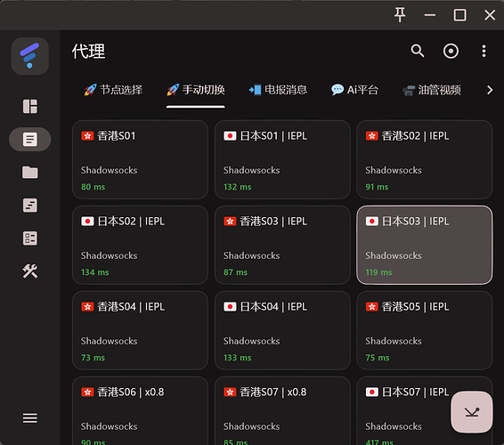Select the 香港S01 proxy node
Image resolution: width=504 pixels, height=445 pixels.
coord(140,159)
